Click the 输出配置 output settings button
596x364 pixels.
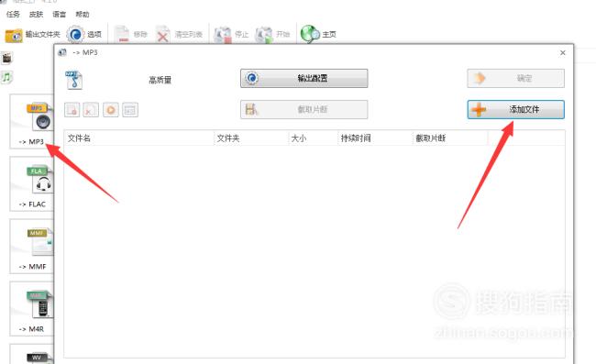pyautogui.click(x=304, y=78)
